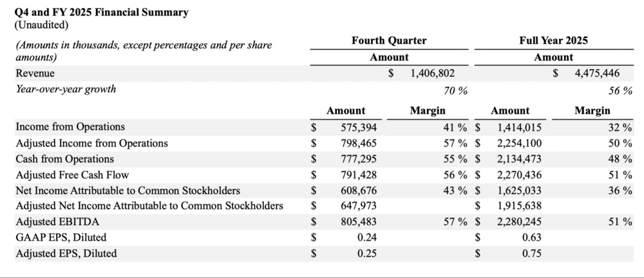Select the quarterly adjusted net income value 647,973
This screenshot has height=278, width=644.
363,206
